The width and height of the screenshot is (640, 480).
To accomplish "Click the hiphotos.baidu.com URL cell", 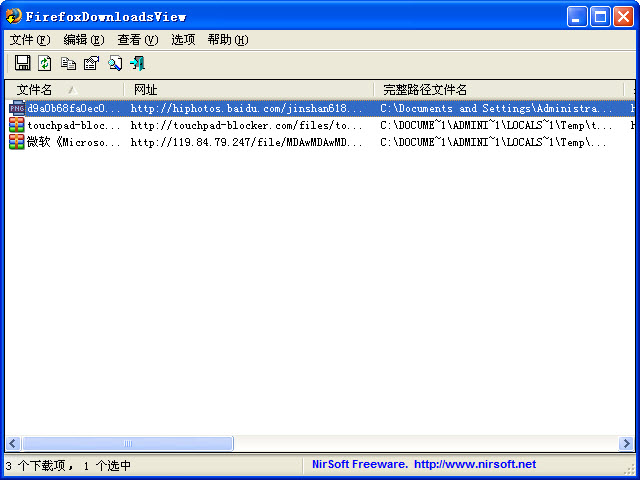I will click(x=246, y=108).
